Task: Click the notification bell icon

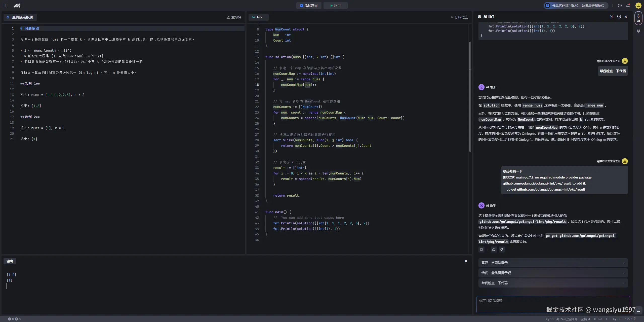Action: click(x=628, y=6)
